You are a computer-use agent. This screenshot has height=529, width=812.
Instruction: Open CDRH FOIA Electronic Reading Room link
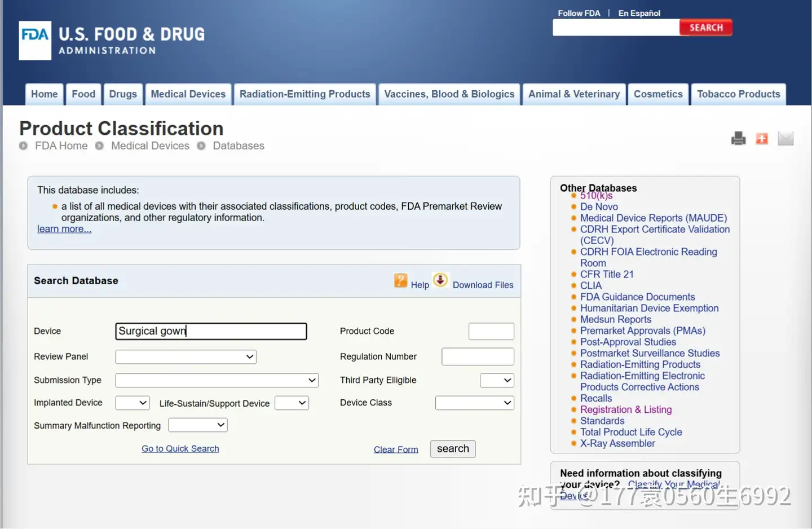(648, 257)
